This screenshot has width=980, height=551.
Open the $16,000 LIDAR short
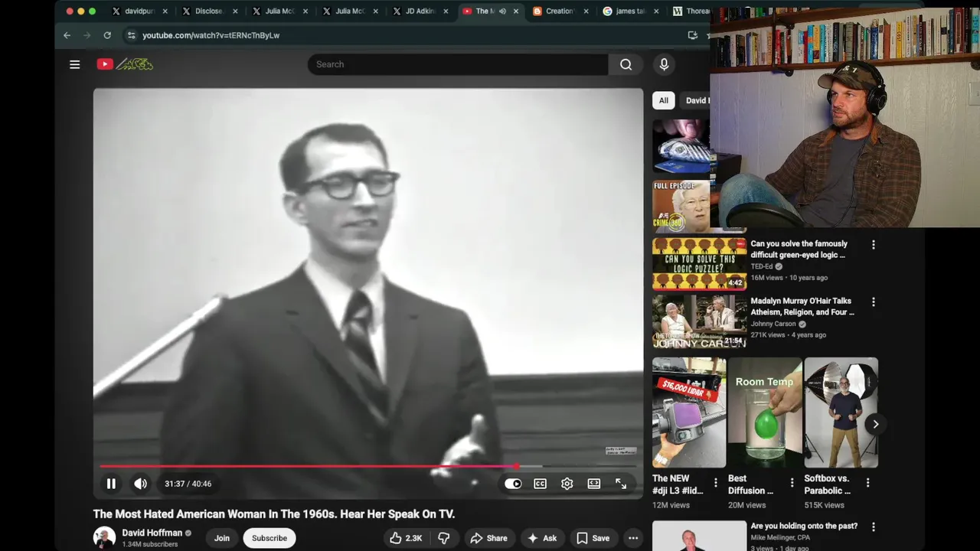point(689,412)
